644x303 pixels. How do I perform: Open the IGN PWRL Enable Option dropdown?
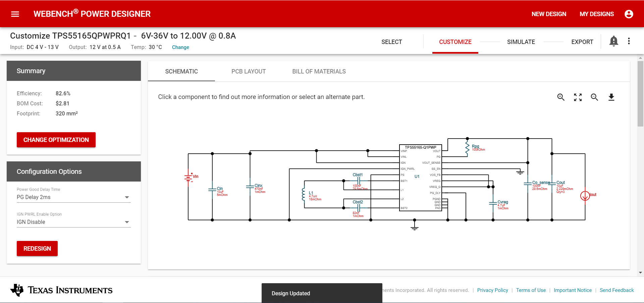pyautogui.click(x=74, y=222)
